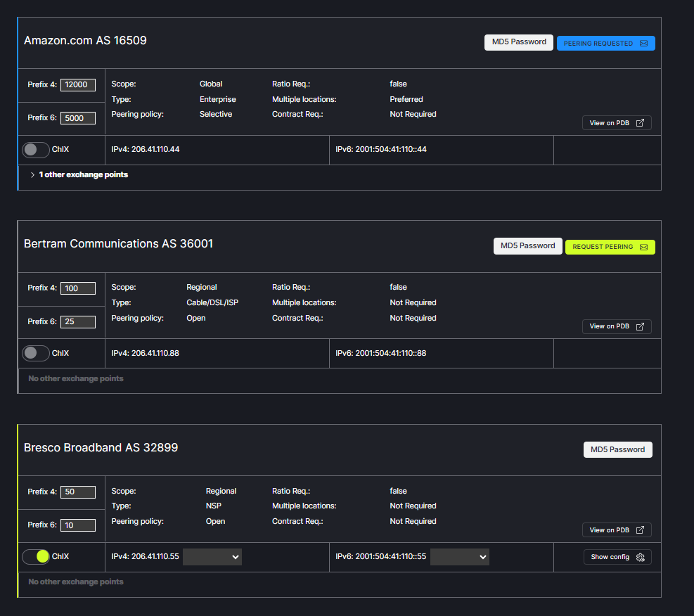
Task: Click envelope icon on Amazon Peering Requested
Action: (643, 44)
